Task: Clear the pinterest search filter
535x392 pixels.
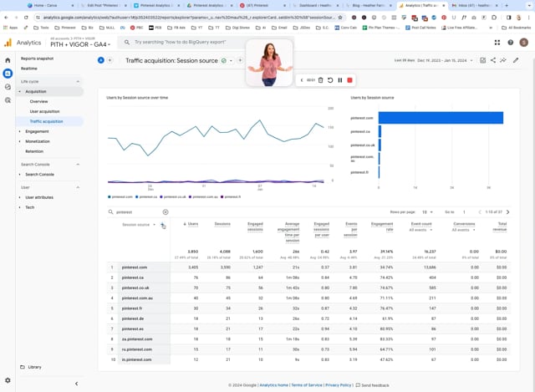Action: (166, 212)
